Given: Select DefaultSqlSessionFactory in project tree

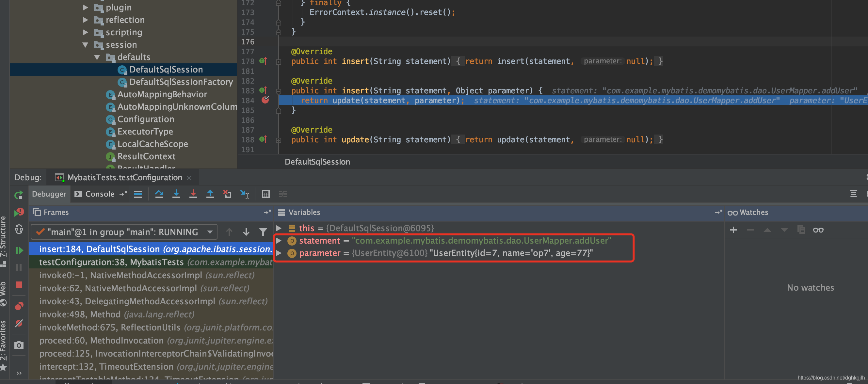Looking at the screenshot, I should point(181,82).
